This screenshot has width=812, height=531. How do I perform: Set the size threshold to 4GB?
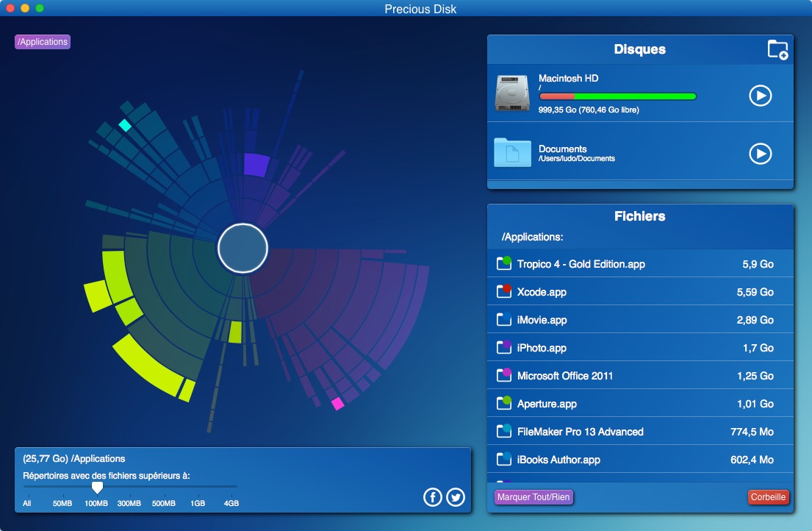click(x=231, y=504)
